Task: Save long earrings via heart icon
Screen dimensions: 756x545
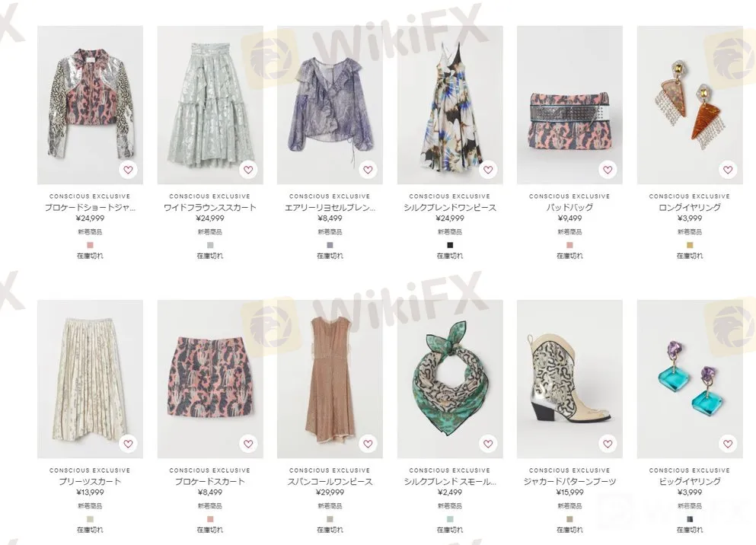Action: (728, 170)
